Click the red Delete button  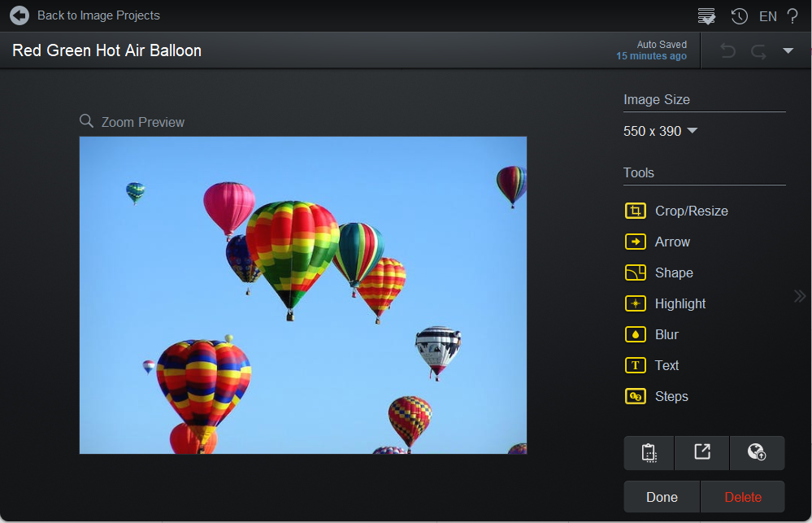click(x=743, y=497)
